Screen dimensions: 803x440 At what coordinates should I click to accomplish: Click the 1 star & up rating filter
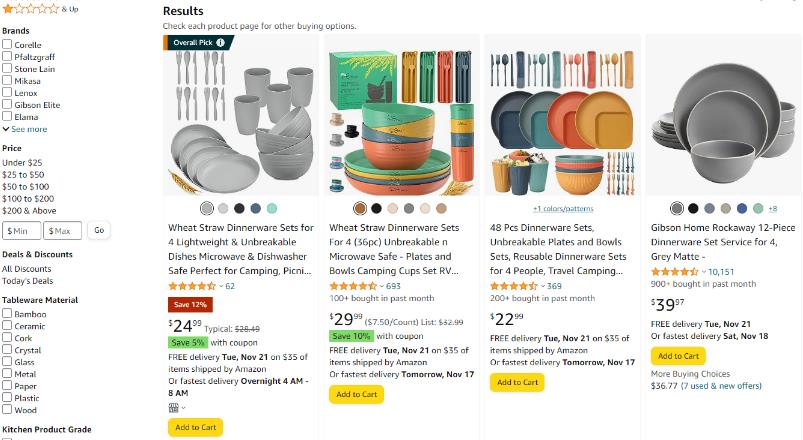(40, 9)
